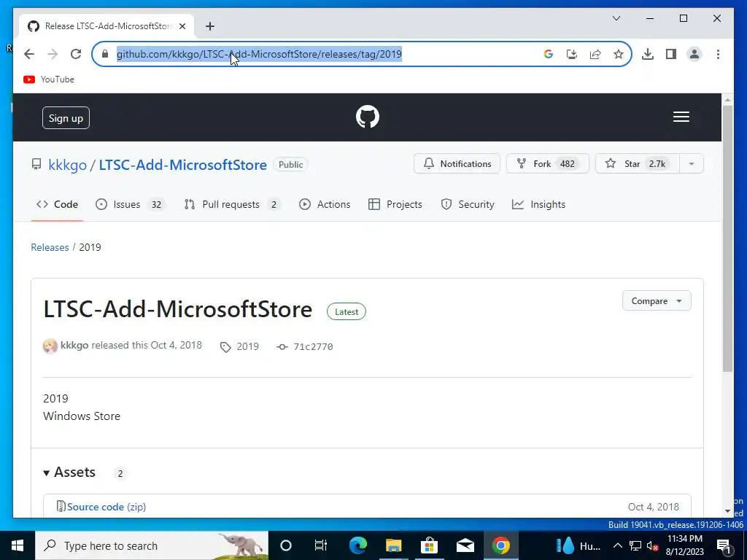This screenshot has height=560, width=747.
Task: Share this page using the share icon
Action: 595,54
